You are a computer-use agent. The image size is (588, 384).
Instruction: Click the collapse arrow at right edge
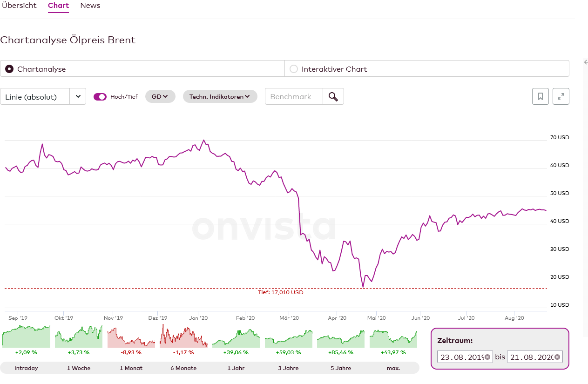pos(586,62)
